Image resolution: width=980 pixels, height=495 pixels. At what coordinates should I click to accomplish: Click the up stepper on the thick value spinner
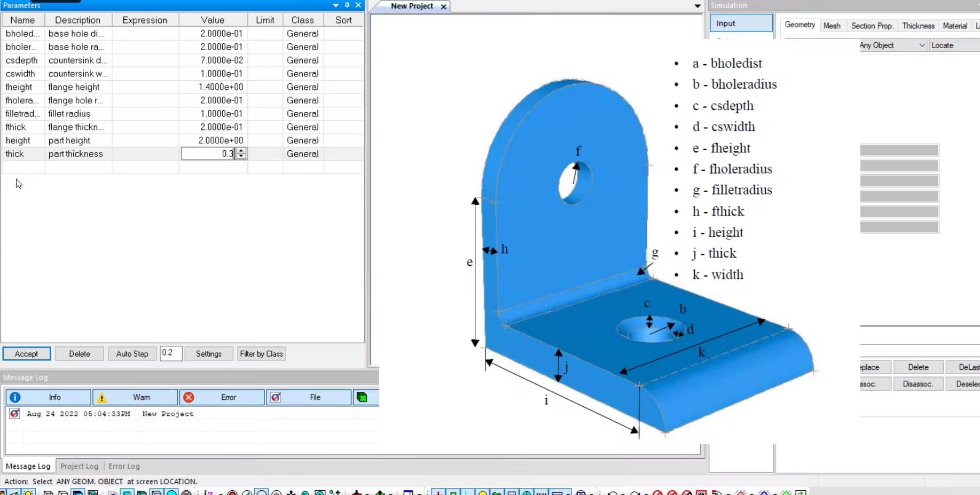tap(241, 151)
